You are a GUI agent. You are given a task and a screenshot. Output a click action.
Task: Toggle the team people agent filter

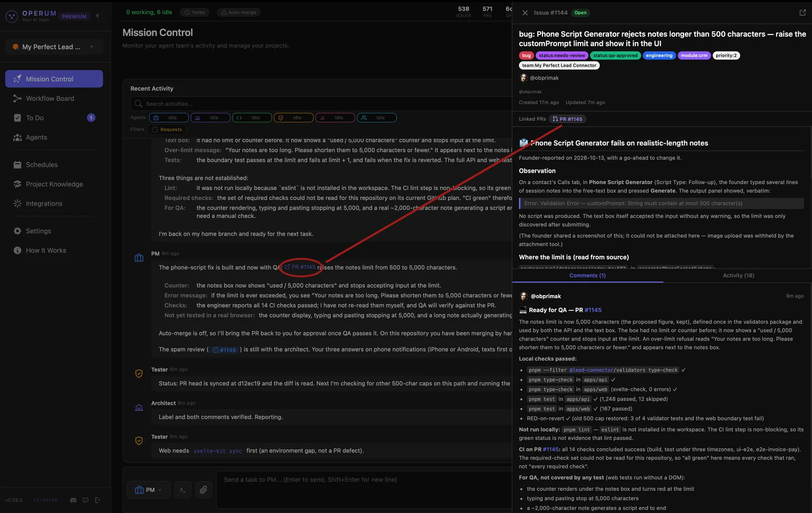click(x=377, y=118)
